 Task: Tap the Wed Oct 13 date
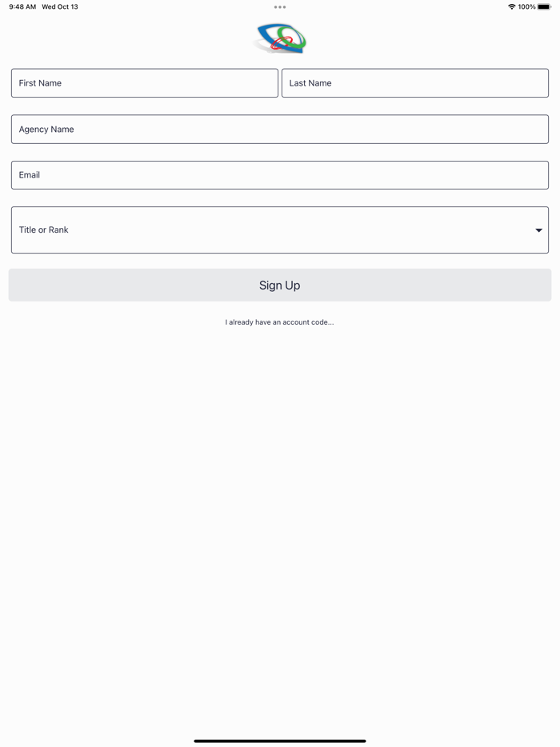point(60,7)
